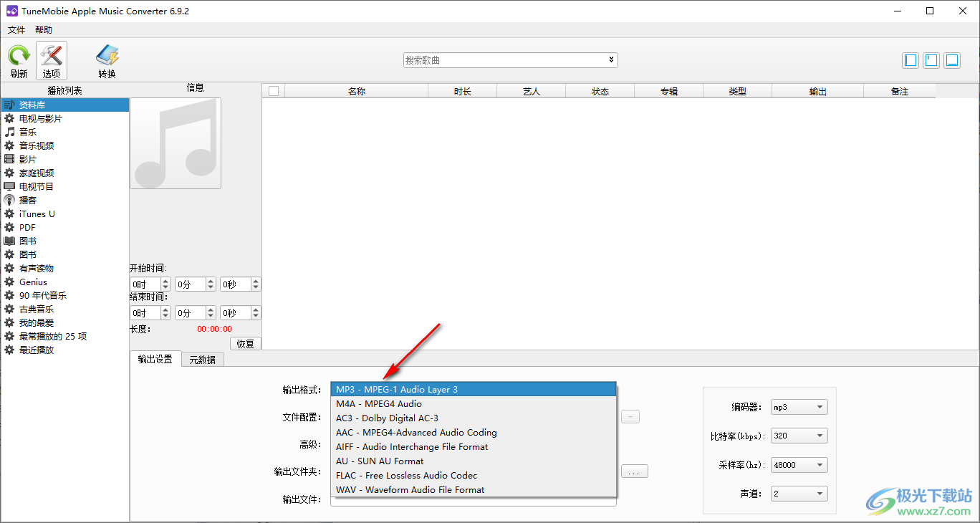Open the 文件 menu
This screenshot has height=523, width=980.
(x=16, y=30)
